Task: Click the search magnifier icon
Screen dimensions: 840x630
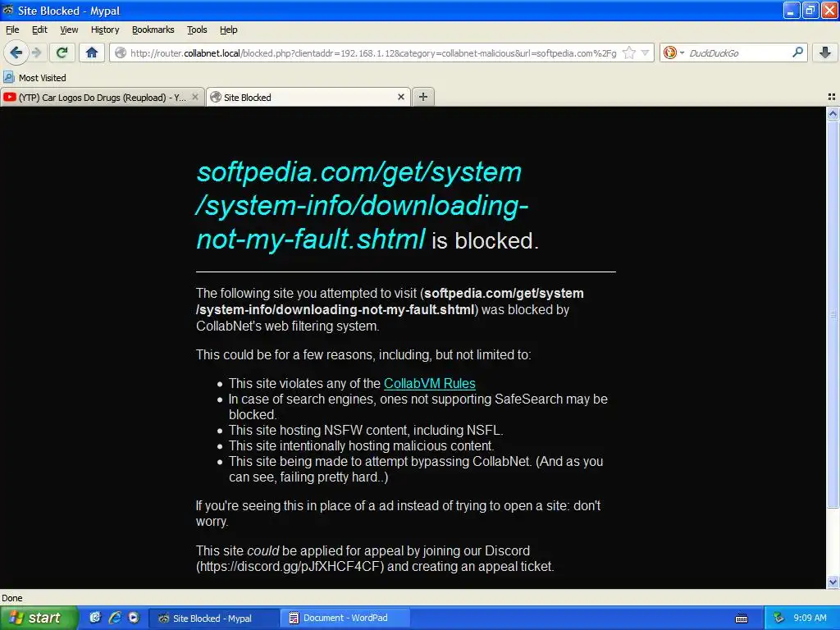Action: [x=797, y=52]
